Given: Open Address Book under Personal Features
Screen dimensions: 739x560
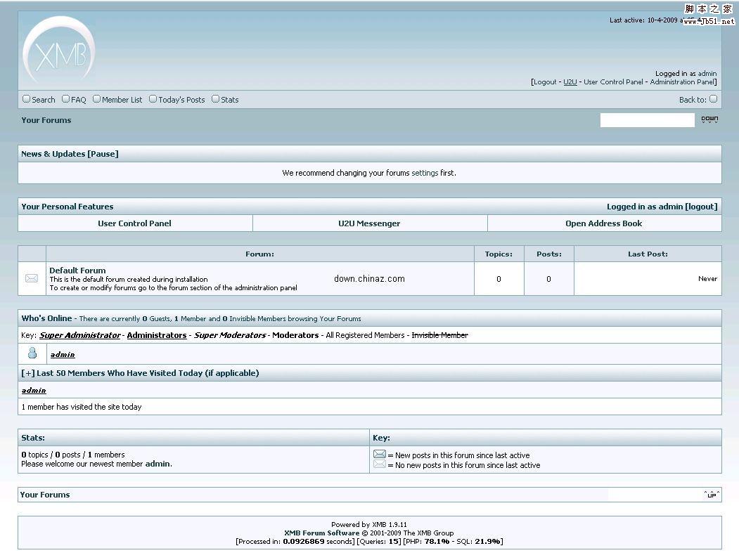Looking at the screenshot, I should [x=604, y=223].
